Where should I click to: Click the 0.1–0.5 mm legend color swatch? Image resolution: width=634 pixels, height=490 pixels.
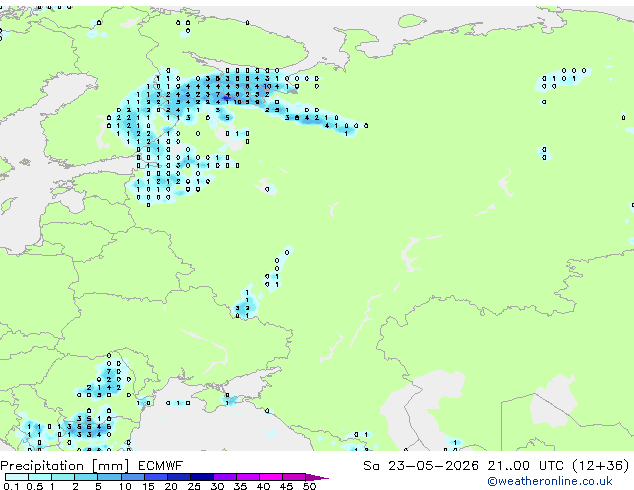[17, 477]
